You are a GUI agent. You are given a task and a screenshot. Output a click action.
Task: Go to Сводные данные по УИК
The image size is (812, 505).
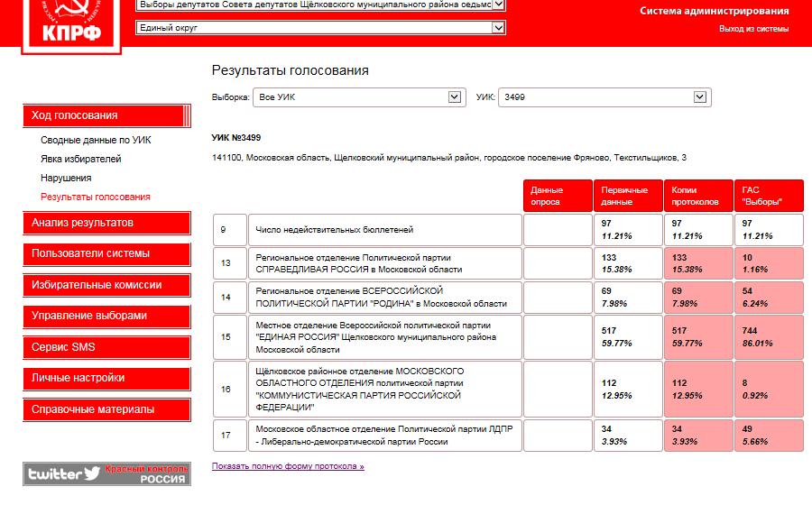click(96, 140)
